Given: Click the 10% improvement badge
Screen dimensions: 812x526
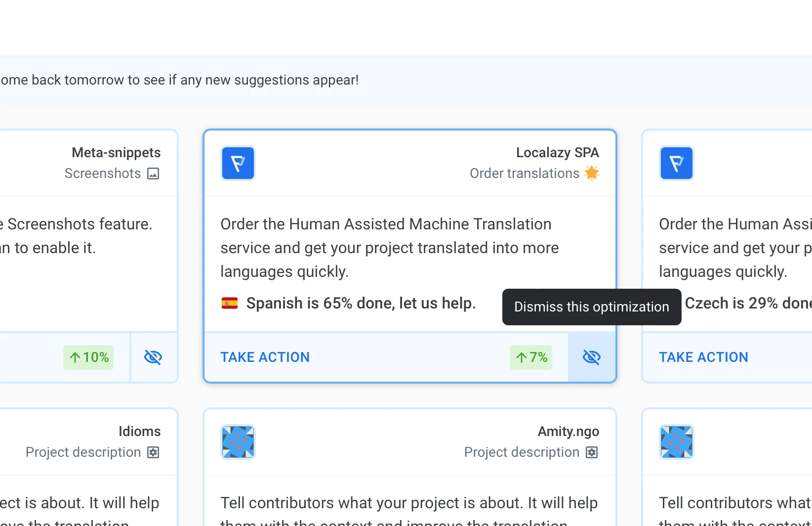Looking at the screenshot, I should pos(88,357).
